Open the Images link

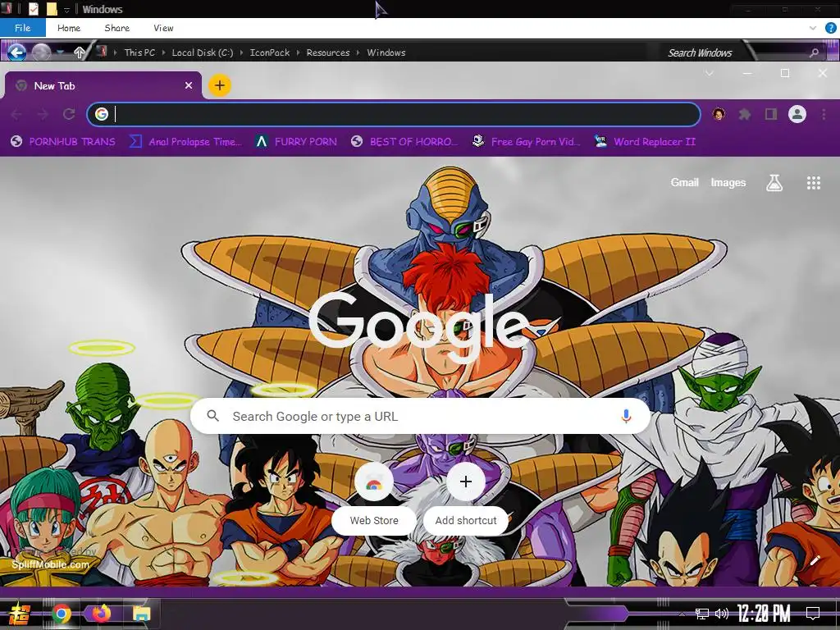[x=728, y=183]
